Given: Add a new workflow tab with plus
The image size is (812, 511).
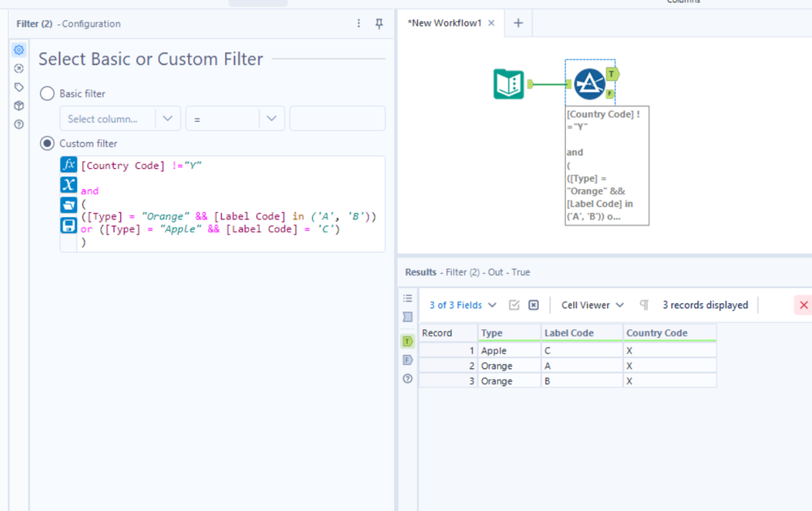Looking at the screenshot, I should coord(518,24).
